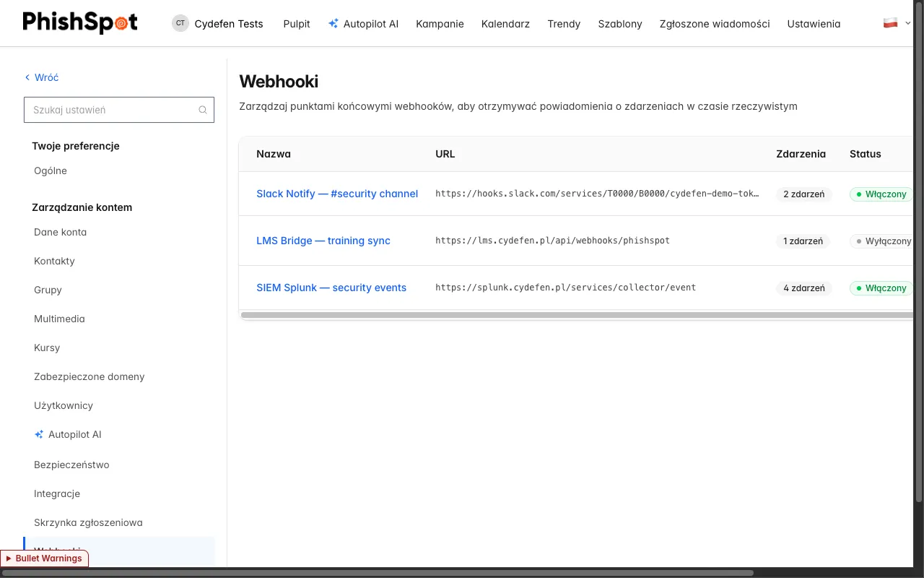
Task: Click the Autopilot AI sparkle icon in top navigation
Action: coord(333,23)
